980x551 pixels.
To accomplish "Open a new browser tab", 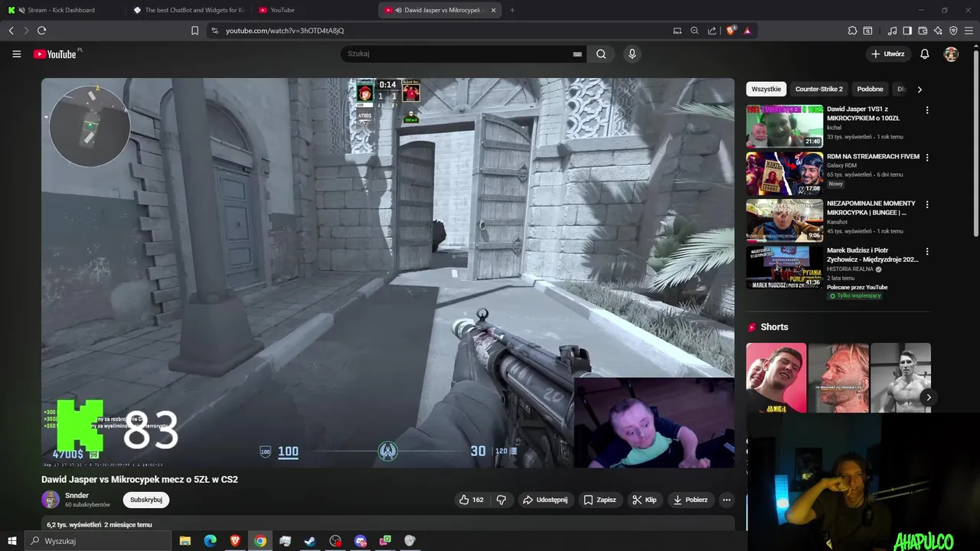I will tap(512, 10).
